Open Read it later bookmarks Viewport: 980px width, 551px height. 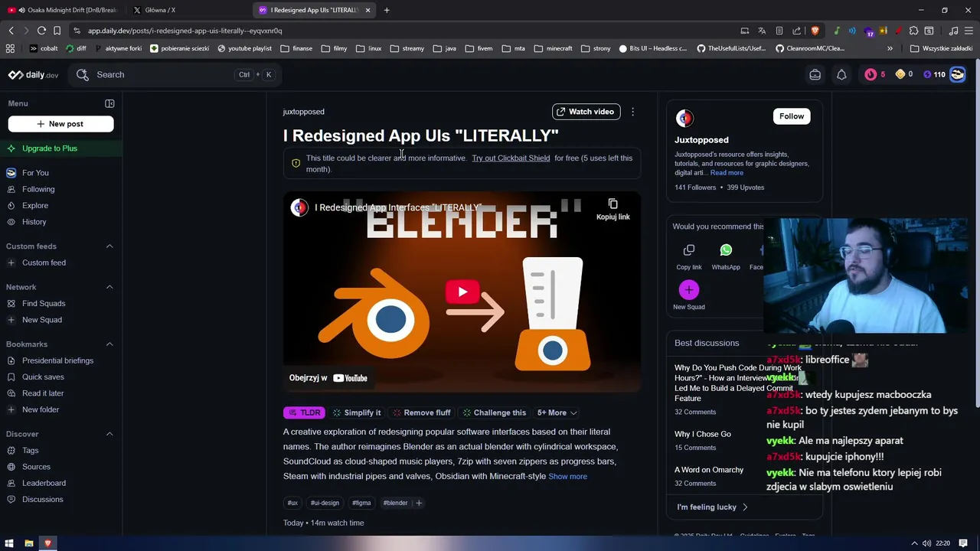[43, 393]
